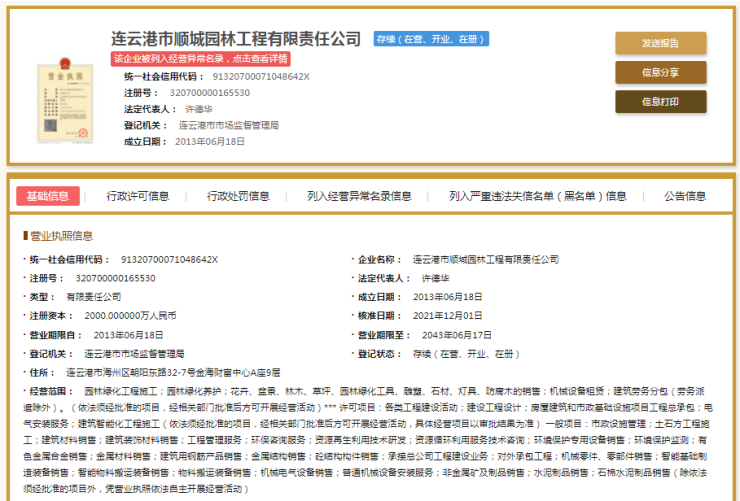Image resolution: width=740 pixels, height=501 pixels.
Task: Switch to the 行政许可信息 tab
Action: click(x=138, y=196)
